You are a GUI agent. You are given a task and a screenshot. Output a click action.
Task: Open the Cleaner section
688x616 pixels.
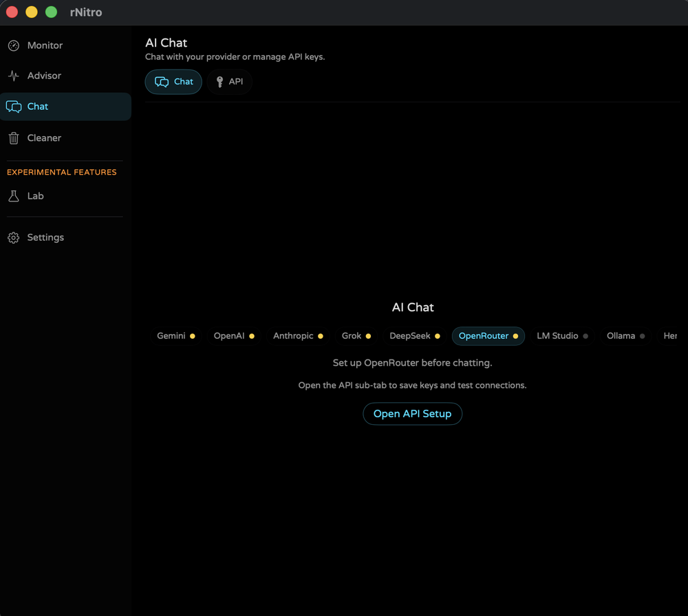[65, 138]
